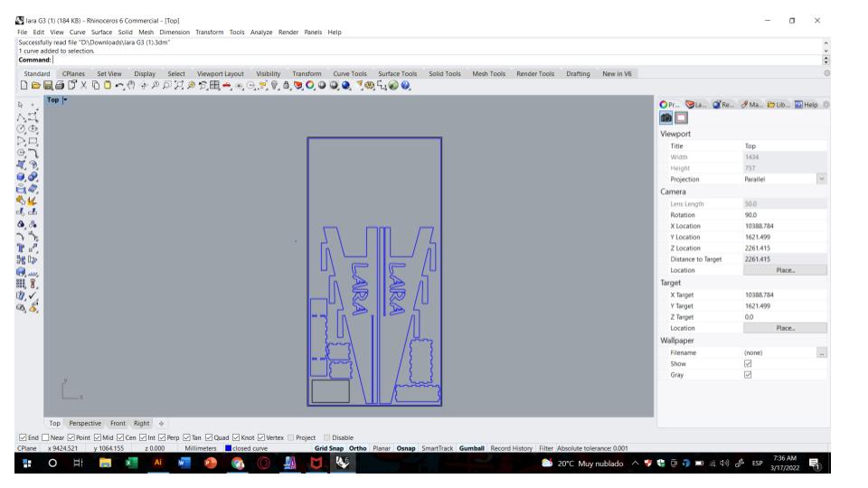Click the Windows Start button
The height and width of the screenshot is (488, 868).
click(26, 463)
